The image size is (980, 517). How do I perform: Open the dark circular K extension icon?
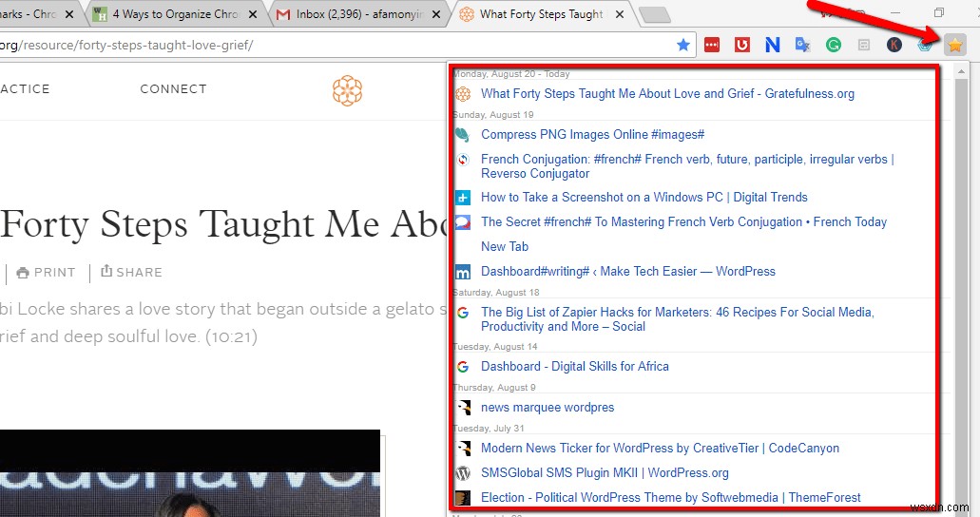(894, 45)
